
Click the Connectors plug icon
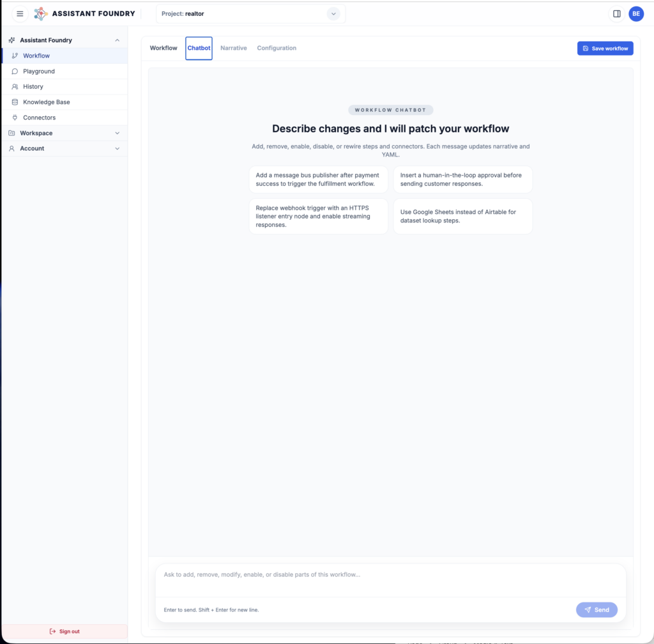(15, 118)
